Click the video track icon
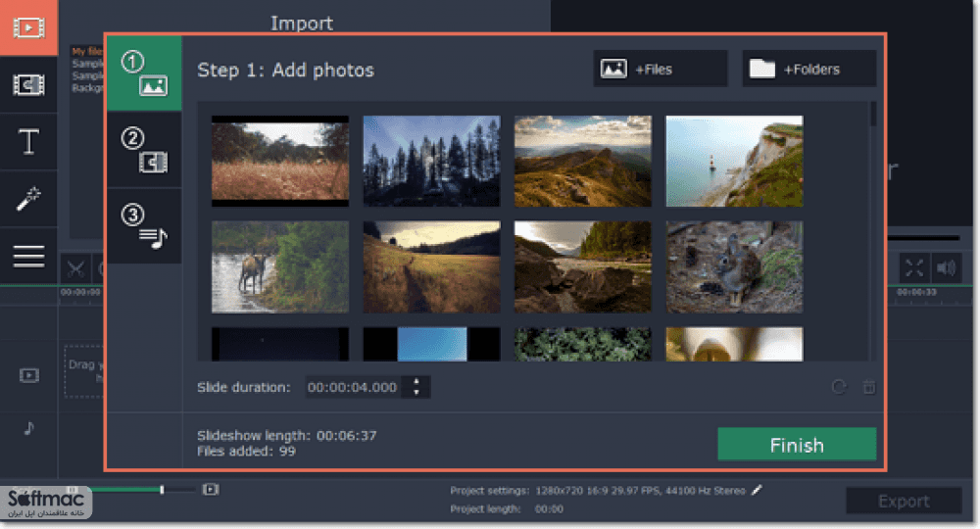This screenshot has height=529, width=980. 28,375
